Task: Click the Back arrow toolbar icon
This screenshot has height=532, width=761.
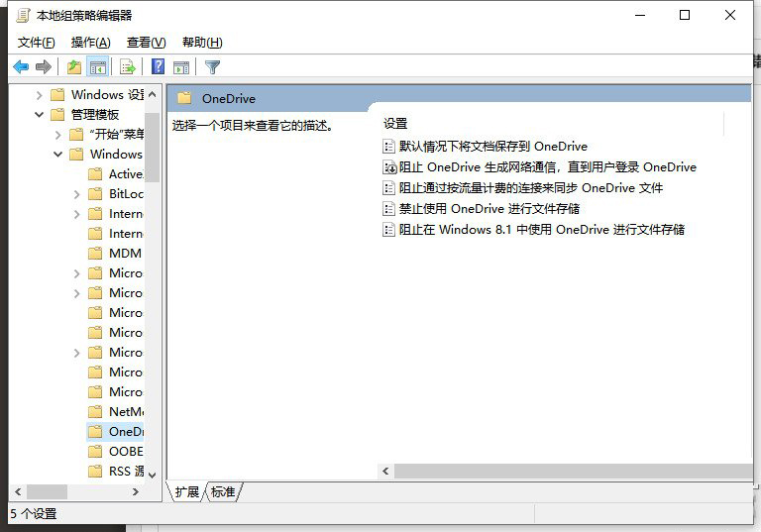Action: (x=21, y=66)
